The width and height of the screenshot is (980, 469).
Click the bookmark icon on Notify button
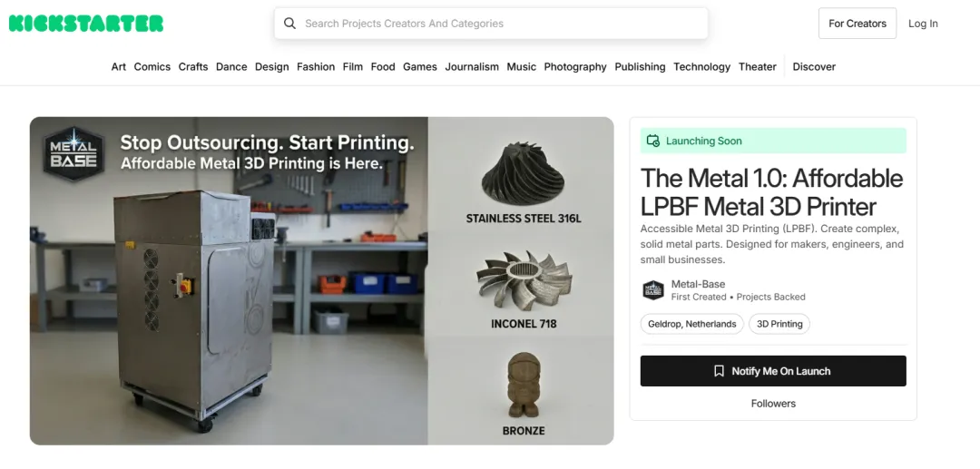click(720, 371)
